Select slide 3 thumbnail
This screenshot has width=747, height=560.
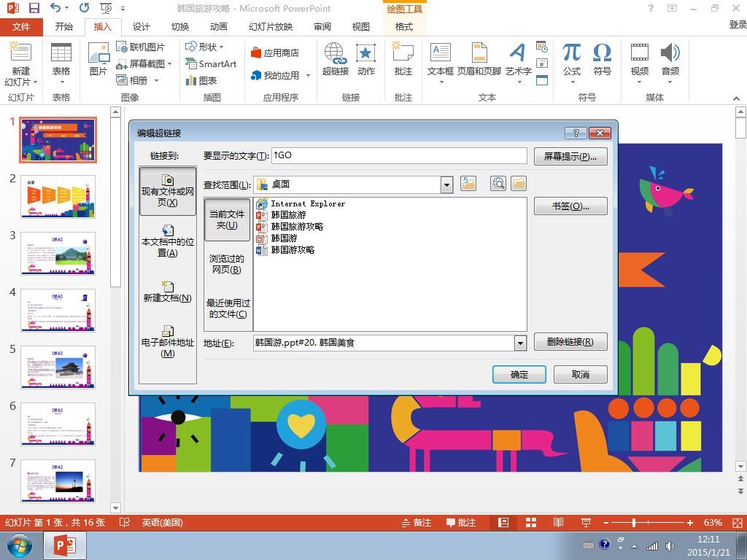coord(58,253)
